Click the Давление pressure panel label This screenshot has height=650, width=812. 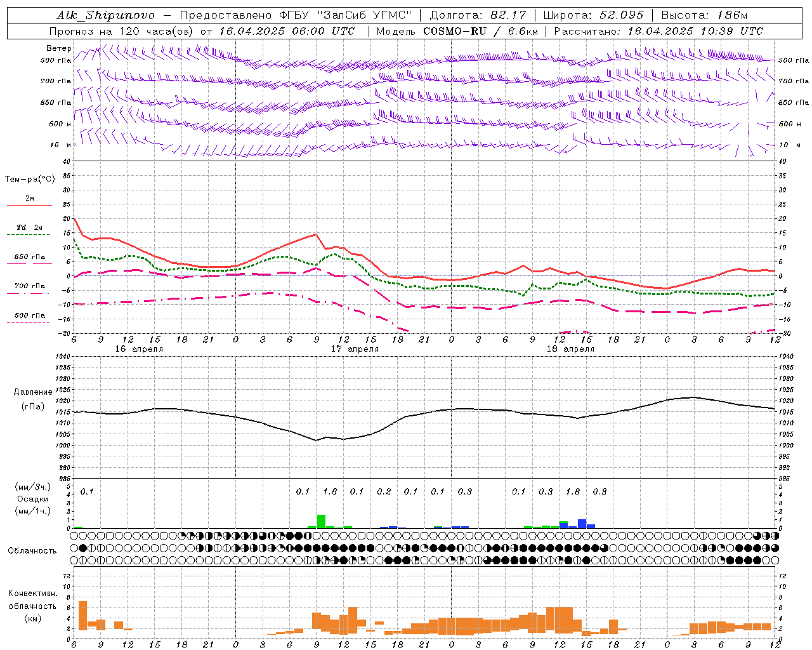[x=33, y=392]
